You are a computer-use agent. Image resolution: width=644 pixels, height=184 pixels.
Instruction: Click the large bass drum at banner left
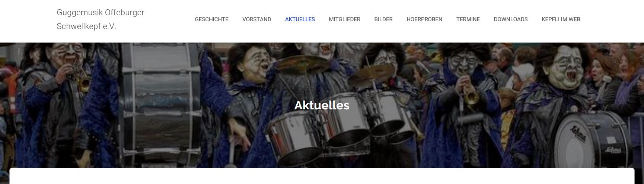coord(161,105)
